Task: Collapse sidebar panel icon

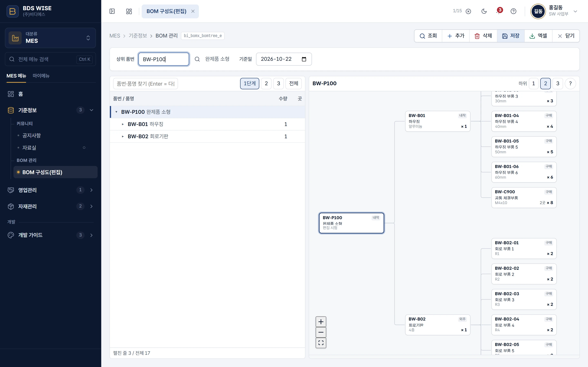Action: click(x=112, y=11)
